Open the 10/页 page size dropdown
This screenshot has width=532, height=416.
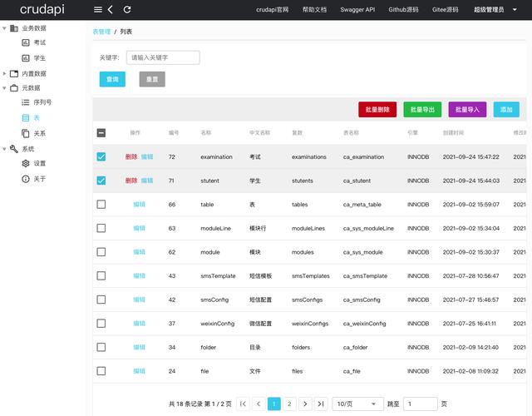coord(357,404)
